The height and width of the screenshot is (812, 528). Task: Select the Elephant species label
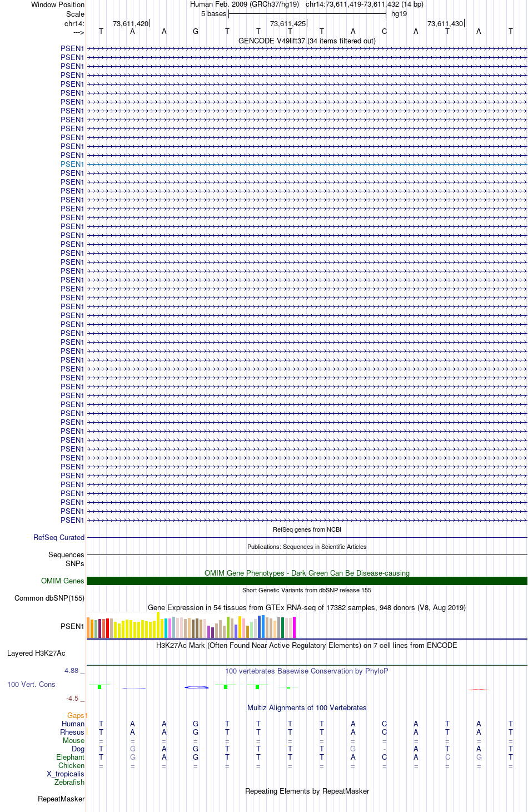(x=70, y=757)
